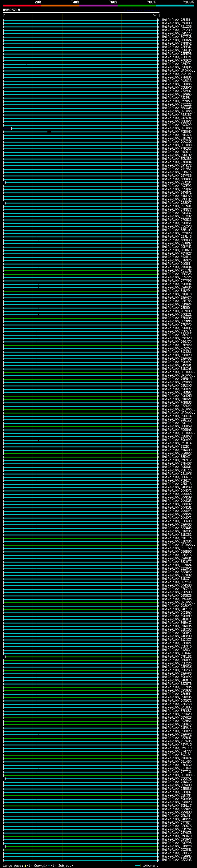197x868 pixels.
Task: Select the UniRef100_C7M1B2 label
Action: 177,657
